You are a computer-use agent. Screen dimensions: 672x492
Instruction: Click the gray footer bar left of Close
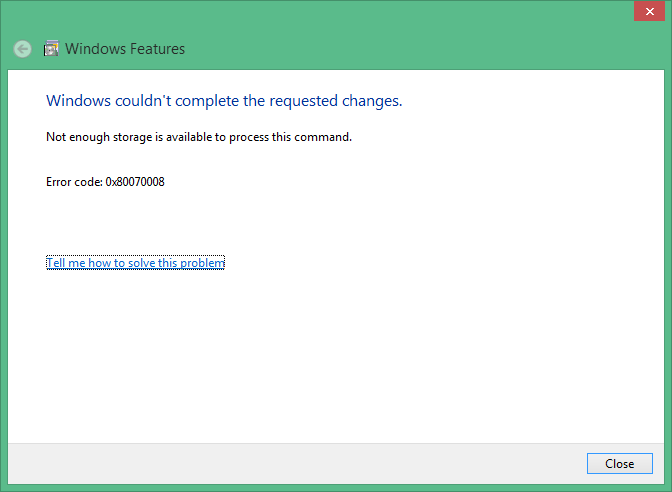(x=296, y=464)
